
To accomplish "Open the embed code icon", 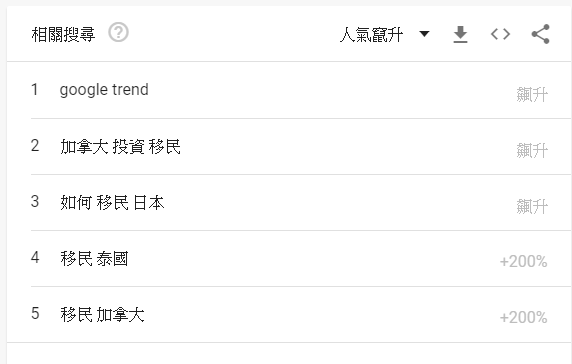I will point(500,34).
